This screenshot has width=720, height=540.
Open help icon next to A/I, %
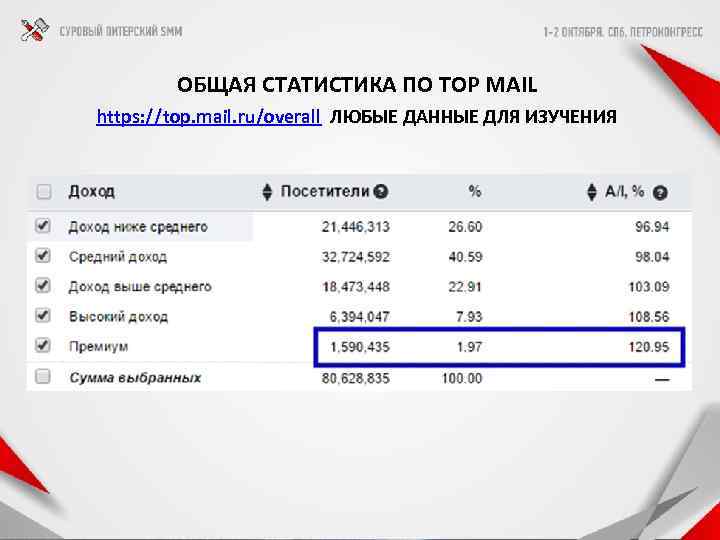pos(660,192)
